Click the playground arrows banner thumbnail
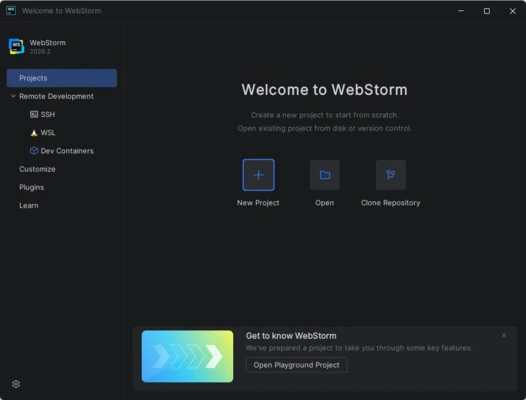 coord(187,356)
